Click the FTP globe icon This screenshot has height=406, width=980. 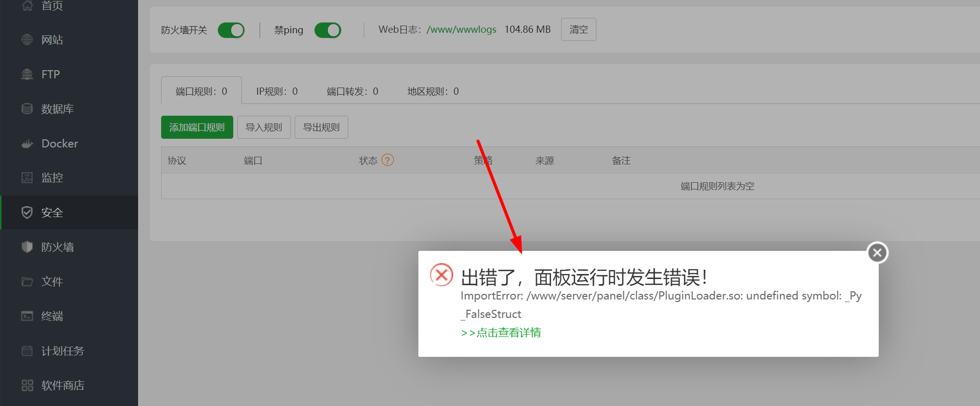(x=27, y=74)
